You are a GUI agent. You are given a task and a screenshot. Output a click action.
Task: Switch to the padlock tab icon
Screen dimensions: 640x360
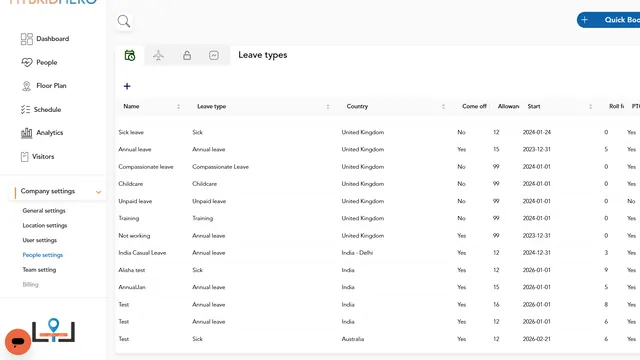[187, 55]
